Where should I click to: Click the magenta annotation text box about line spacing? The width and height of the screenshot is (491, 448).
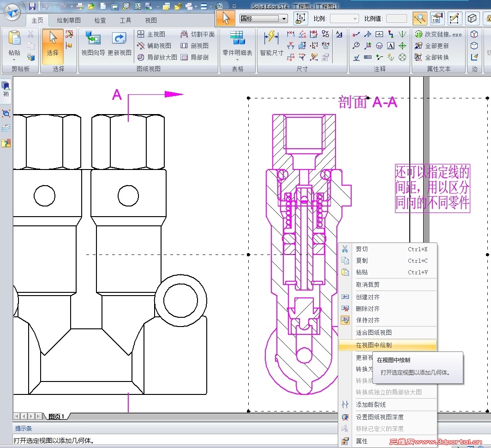tap(432, 188)
